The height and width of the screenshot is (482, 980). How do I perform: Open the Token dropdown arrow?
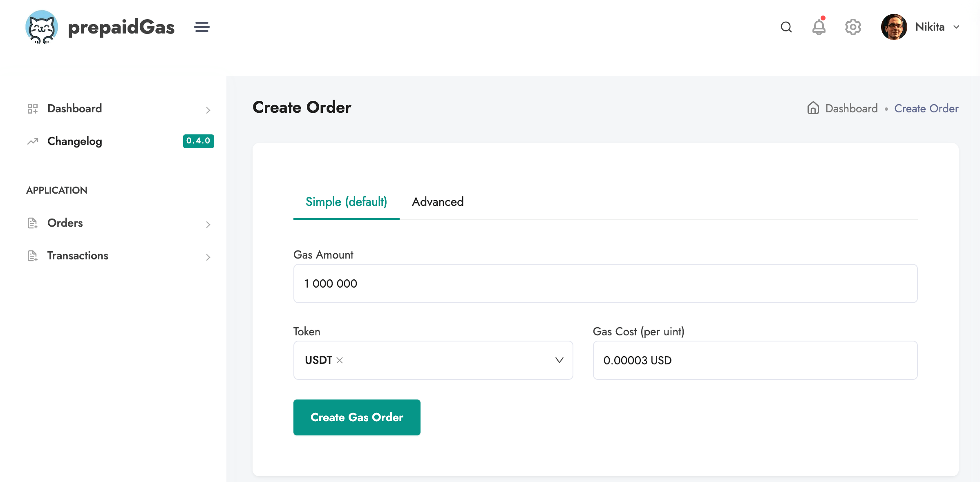[x=559, y=360]
